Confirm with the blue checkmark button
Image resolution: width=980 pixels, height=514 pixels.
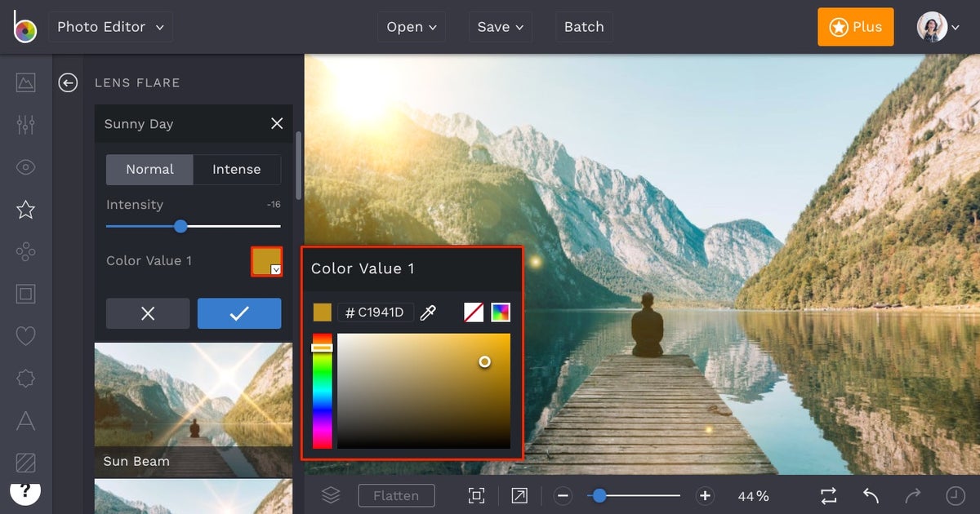click(x=238, y=313)
